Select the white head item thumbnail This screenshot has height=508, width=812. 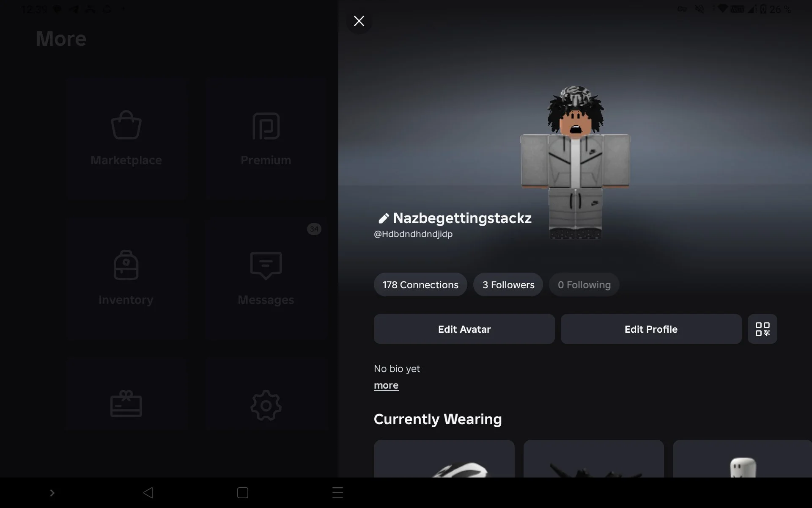[742, 459]
